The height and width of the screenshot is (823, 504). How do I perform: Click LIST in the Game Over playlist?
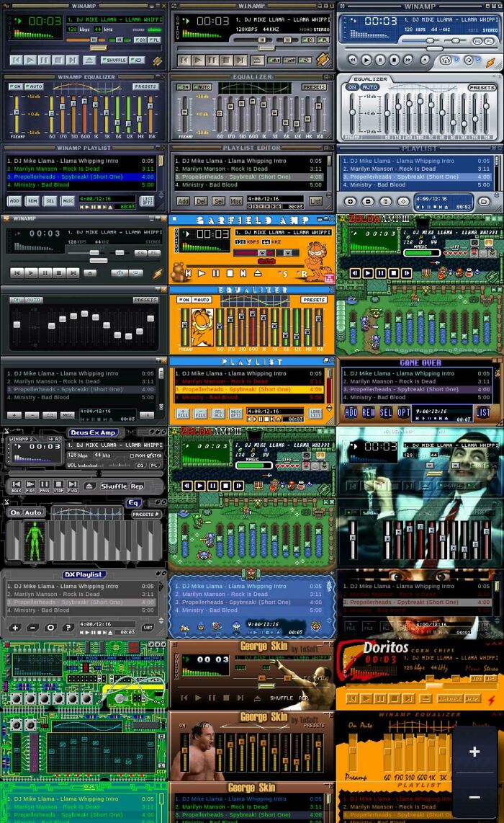pos(482,413)
